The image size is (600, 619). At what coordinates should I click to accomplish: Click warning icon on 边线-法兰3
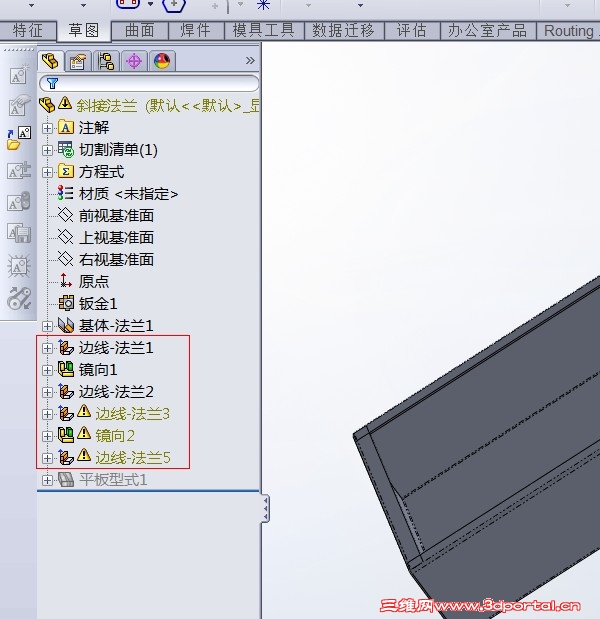tap(84, 411)
